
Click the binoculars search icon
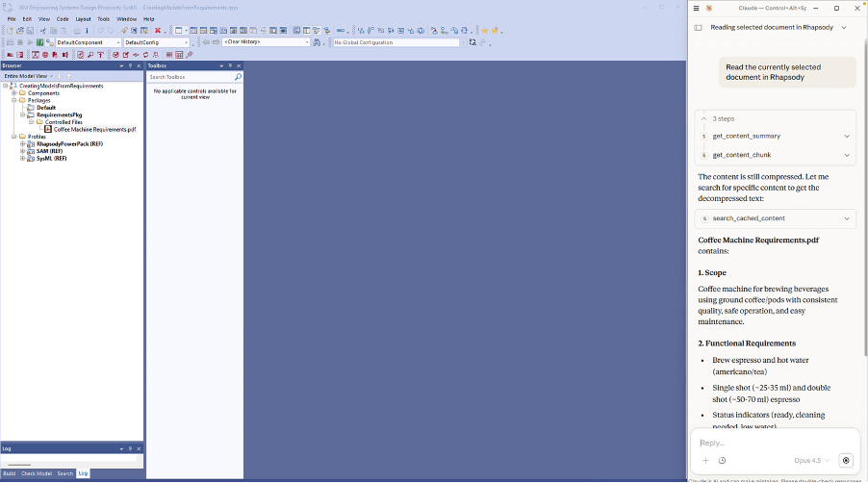[x=317, y=42]
